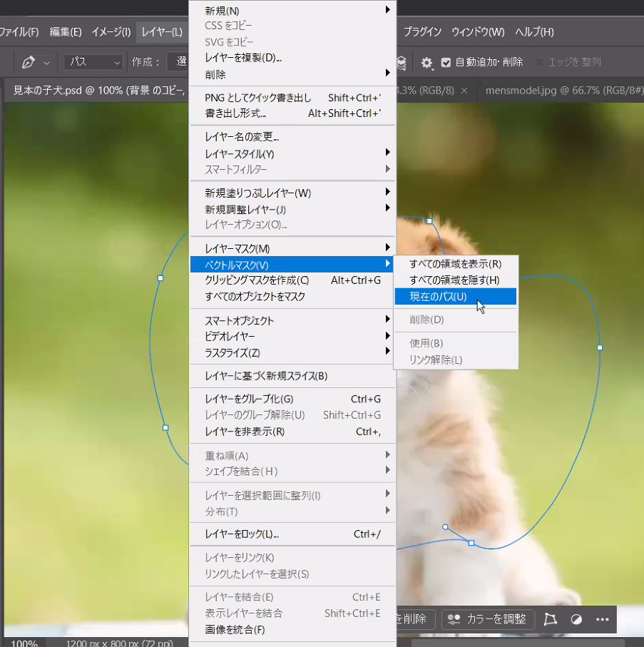The image size is (644, 647).
Task: Select the Pen tool icon in options bar
Action: [x=28, y=62]
